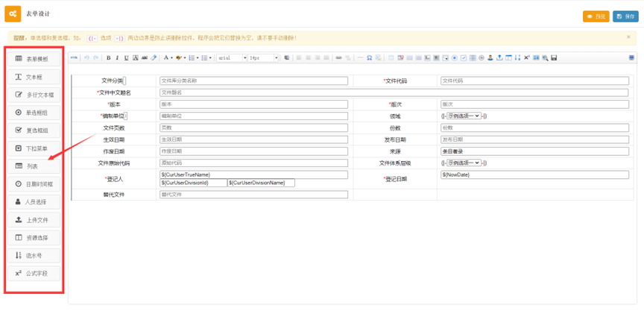
Task: Click the horizontal rule icon
Action: click(x=360, y=58)
